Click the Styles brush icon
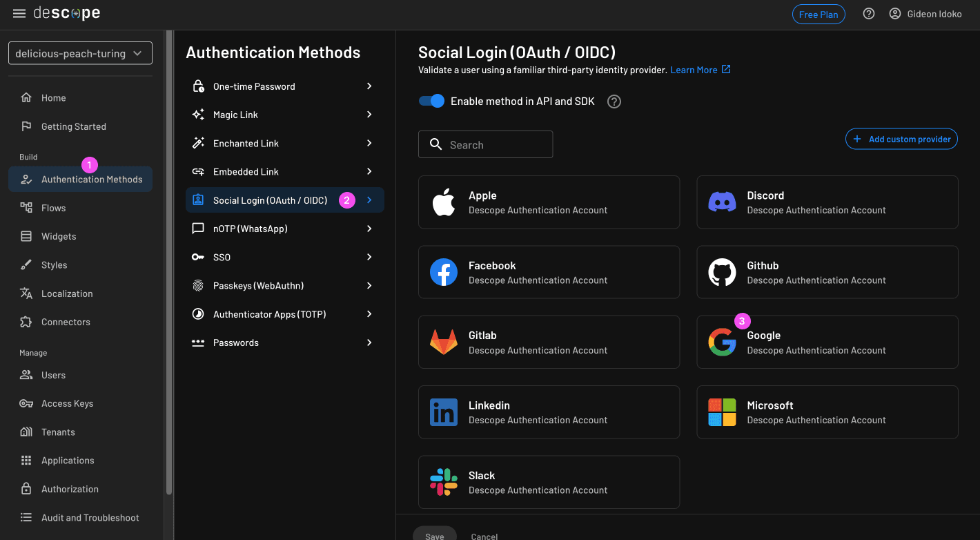The image size is (980, 540). click(x=26, y=265)
